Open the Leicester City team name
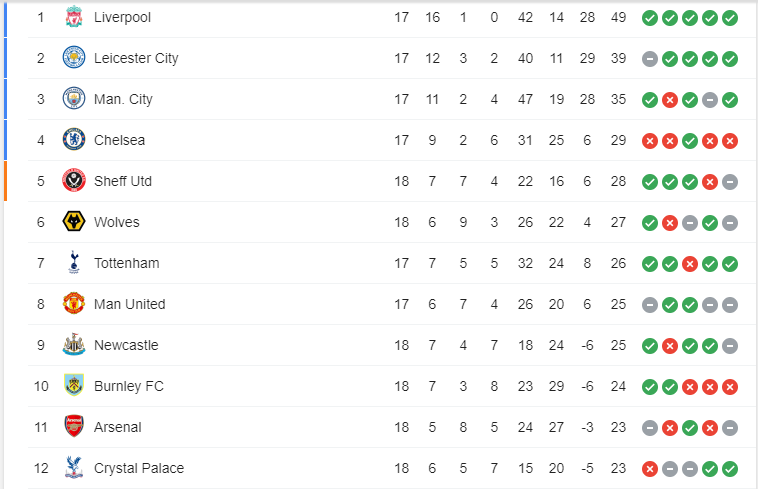This screenshot has height=489, width=758. pos(136,58)
